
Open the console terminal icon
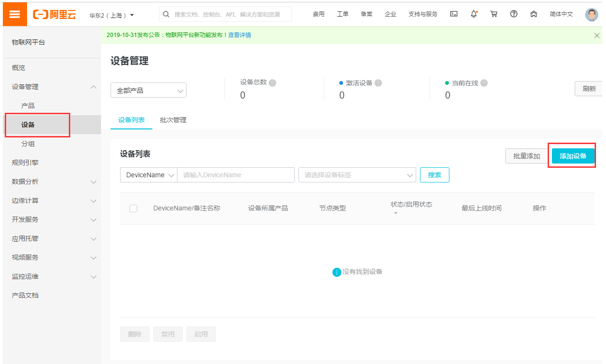(453, 14)
